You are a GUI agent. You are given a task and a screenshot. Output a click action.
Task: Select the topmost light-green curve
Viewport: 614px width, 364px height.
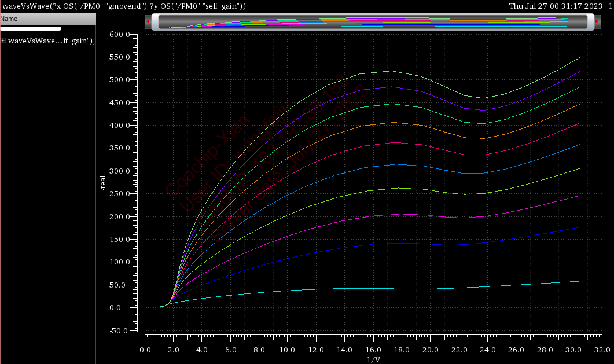391,71
